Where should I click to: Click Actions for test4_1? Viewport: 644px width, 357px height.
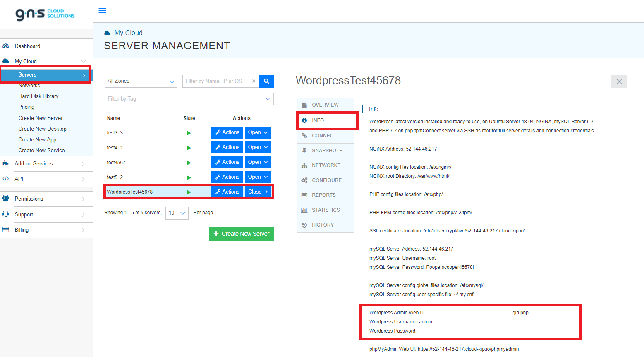pos(227,147)
